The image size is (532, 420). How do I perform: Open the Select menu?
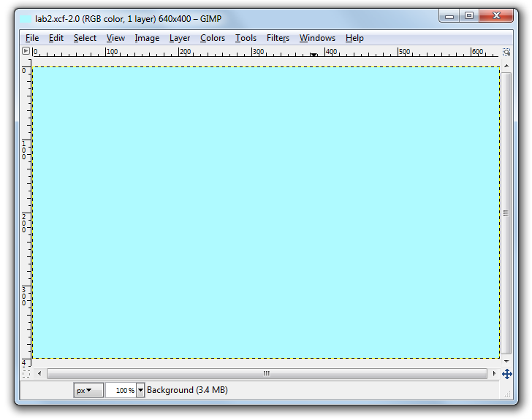point(85,38)
